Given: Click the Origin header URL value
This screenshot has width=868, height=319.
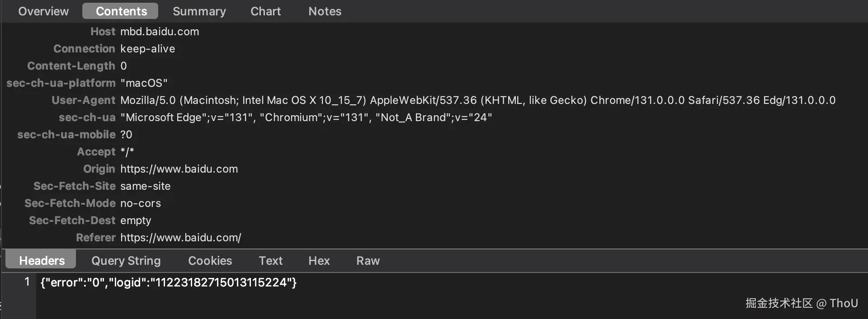Looking at the screenshot, I should [179, 169].
